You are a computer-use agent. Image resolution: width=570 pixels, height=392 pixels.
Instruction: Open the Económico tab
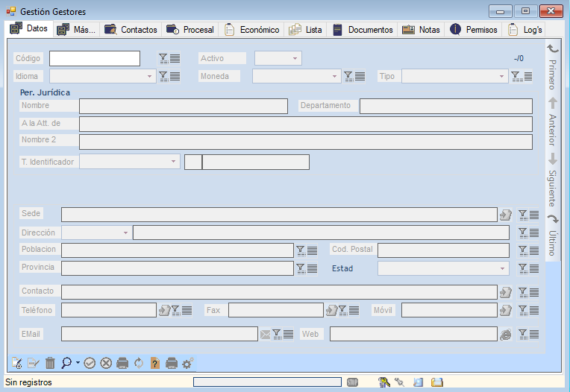click(x=252, y=30)
